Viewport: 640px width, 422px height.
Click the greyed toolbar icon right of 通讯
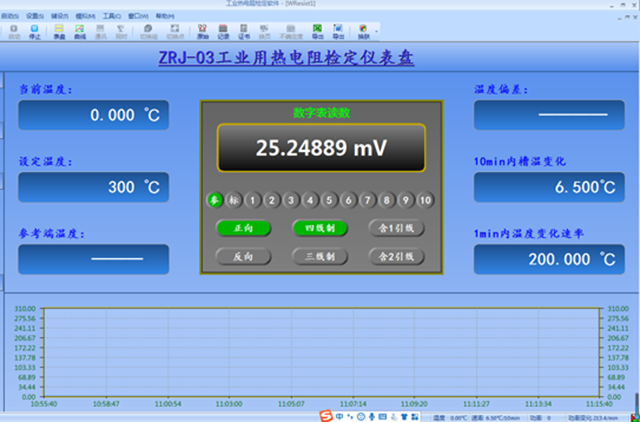[120, 31]
